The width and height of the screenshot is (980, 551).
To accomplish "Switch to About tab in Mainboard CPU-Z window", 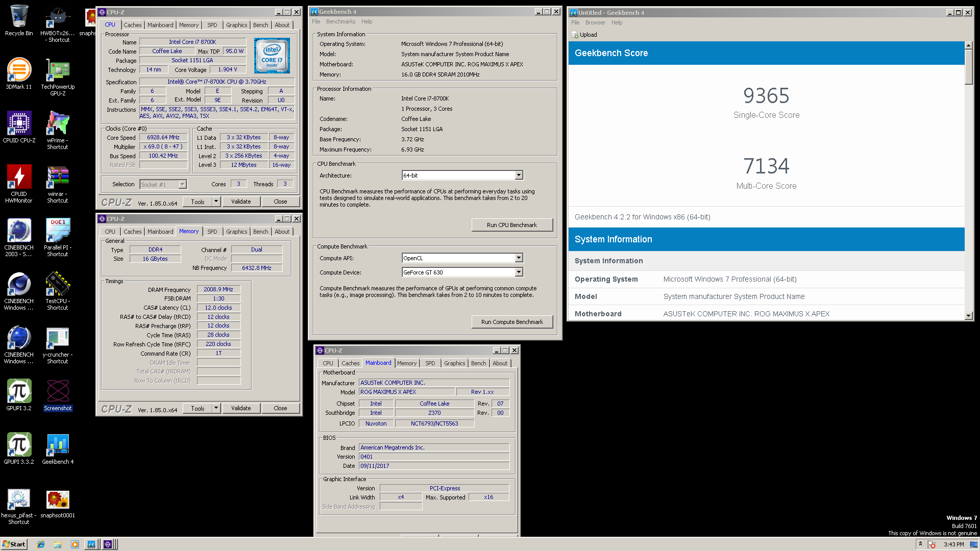I will 500,363.
